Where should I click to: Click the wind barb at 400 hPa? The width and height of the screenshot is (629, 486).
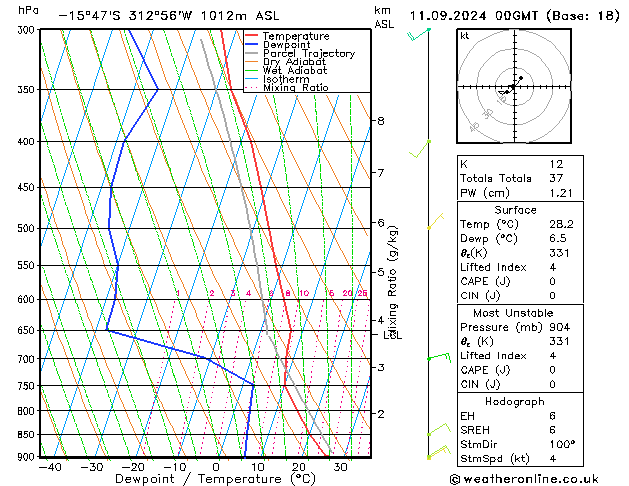[x=420, y=148]
